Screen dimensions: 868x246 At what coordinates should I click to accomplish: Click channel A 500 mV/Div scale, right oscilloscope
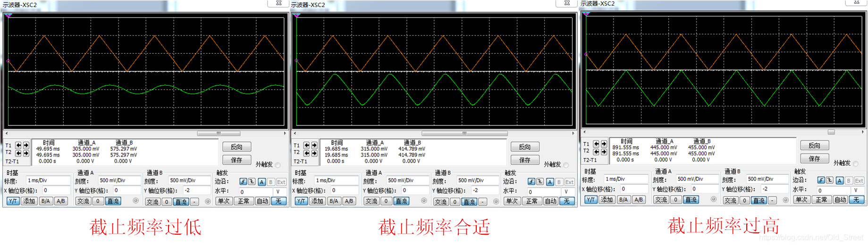698,179
